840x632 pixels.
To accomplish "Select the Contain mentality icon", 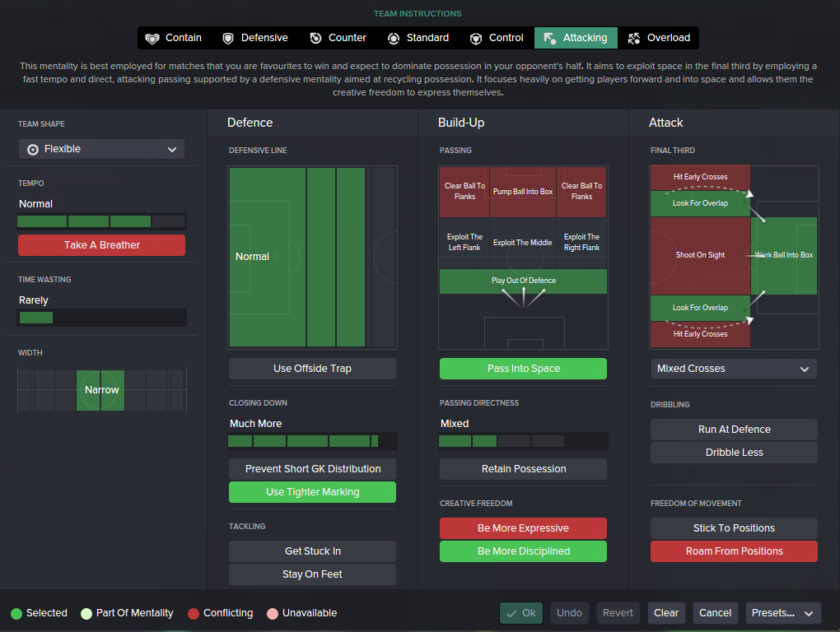I will [152, 39].
